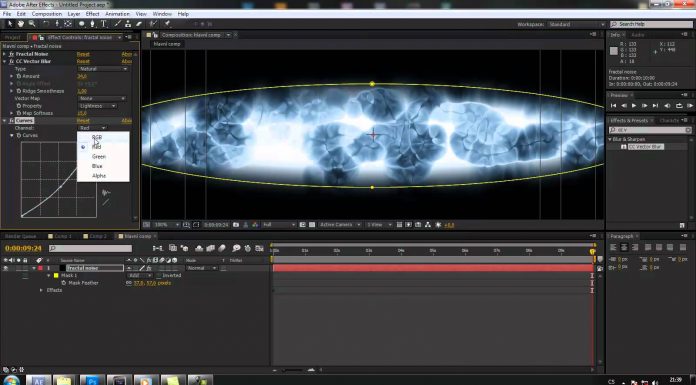Toggle Transparency Grid in viewer
Image resolution: width=696 pixels, height=385 pixels.
click(312, 225)
